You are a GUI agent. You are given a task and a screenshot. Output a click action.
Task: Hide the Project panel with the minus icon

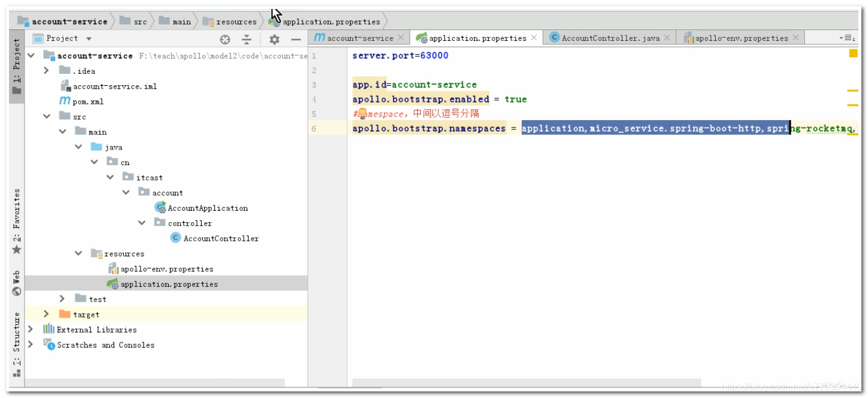point(296,38)
